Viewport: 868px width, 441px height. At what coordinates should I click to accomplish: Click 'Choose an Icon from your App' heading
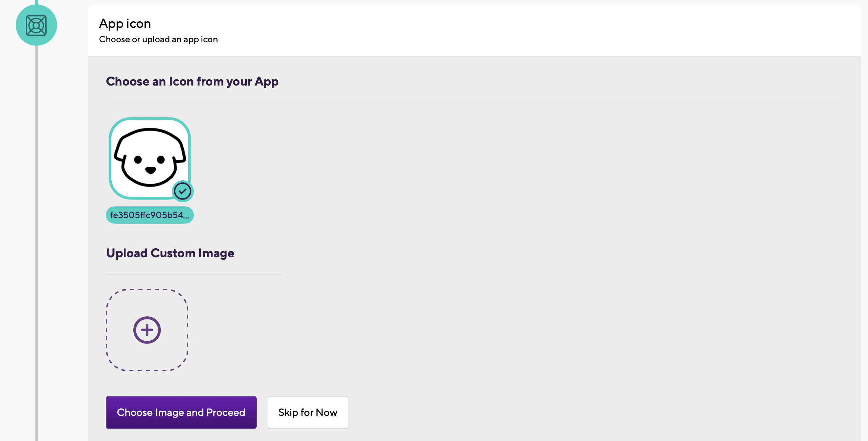192,81
